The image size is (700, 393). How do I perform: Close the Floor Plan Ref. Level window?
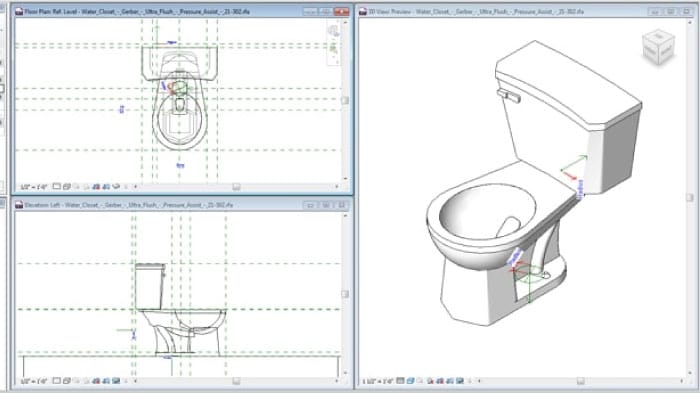342,12
